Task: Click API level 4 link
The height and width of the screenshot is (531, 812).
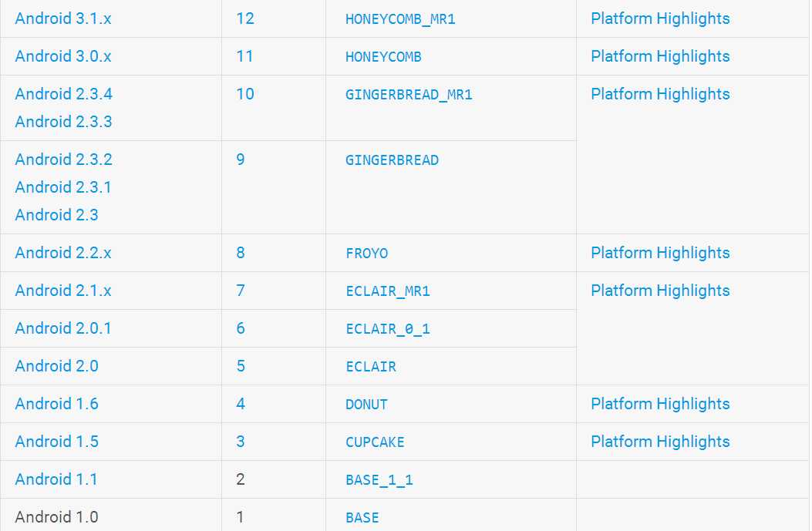Action: click(241, 404)
